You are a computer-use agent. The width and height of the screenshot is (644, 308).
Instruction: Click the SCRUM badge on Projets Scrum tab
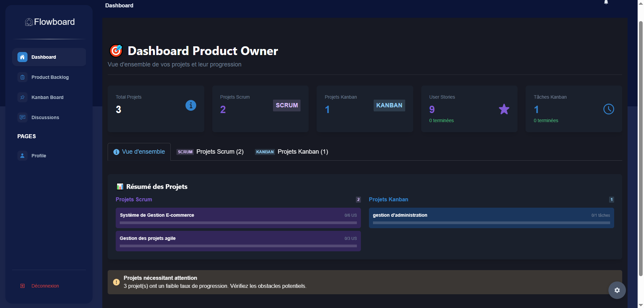185,152
